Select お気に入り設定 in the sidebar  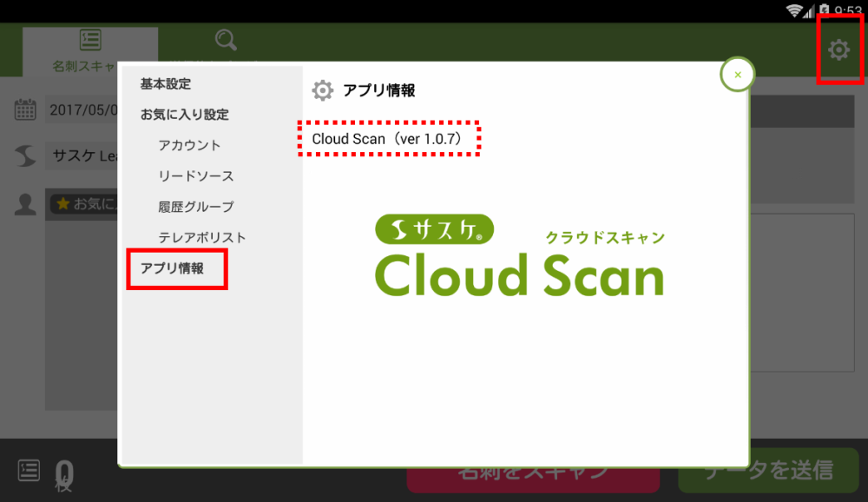pos(184,115)
